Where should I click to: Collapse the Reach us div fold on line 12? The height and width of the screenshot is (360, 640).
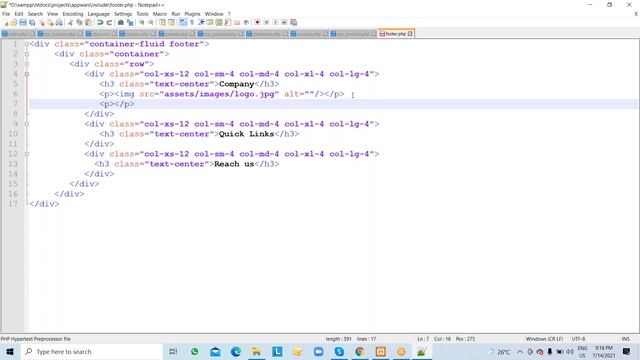pyautogui.click(x=27, y=154)
